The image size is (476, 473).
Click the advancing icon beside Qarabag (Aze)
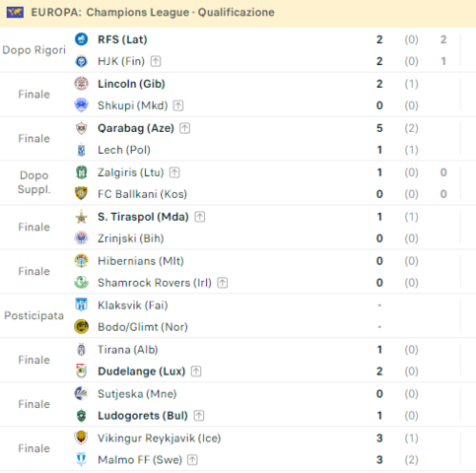pyautogui.click(x=184, y=128)
